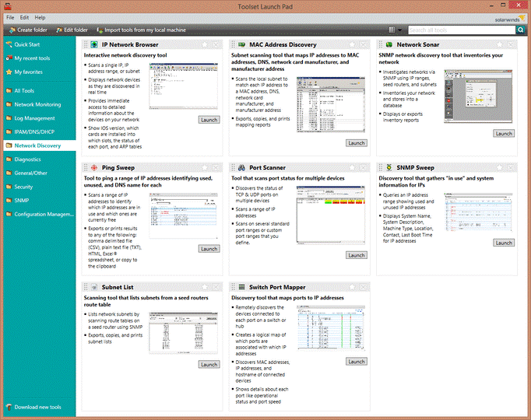The width and height of the screenshot is (531, 420).
Task: Launch Port Scanner
Action: click(x=357, y=255)
